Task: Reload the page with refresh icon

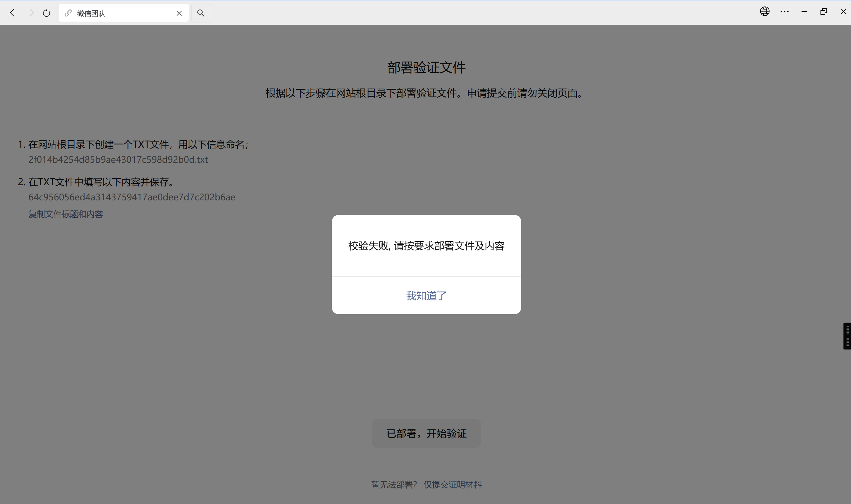Action: pyautogui.click(x=47, y=13)
